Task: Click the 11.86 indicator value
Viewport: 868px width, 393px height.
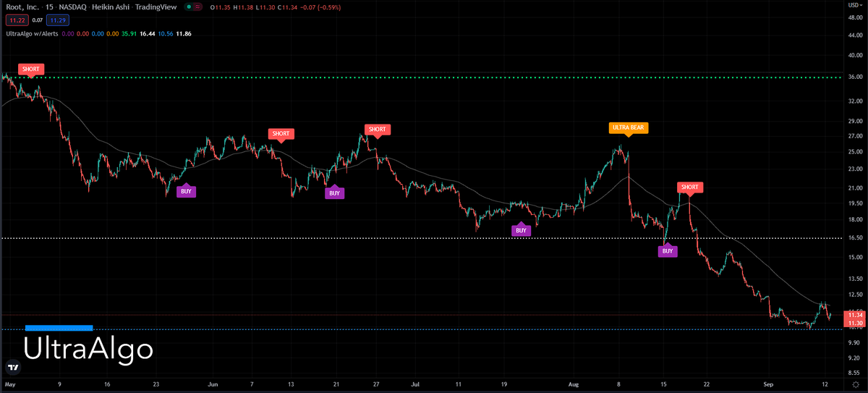Action: [x=184, y=33]
